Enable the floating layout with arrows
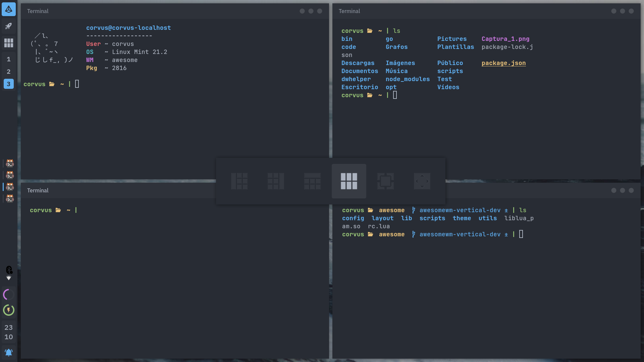Viewport: 644px width, 362px height. point(422,181)
